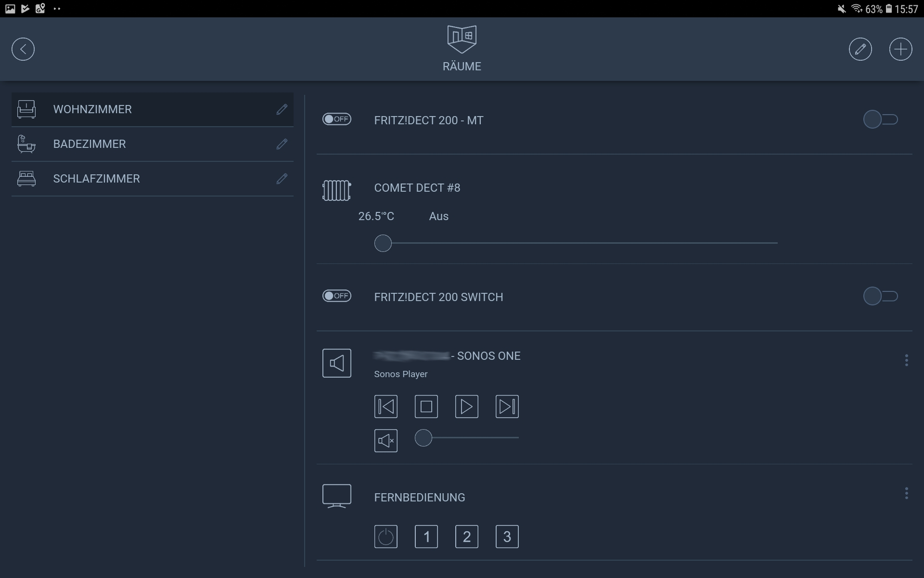Stop Sonos playback
Viewport: 924px width, 578px height.
(426, 407)
